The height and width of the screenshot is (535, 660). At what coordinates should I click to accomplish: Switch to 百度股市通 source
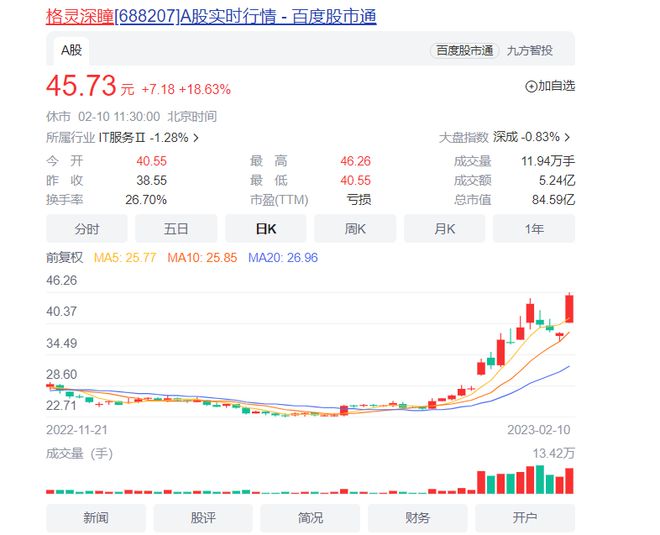(464, 51)
